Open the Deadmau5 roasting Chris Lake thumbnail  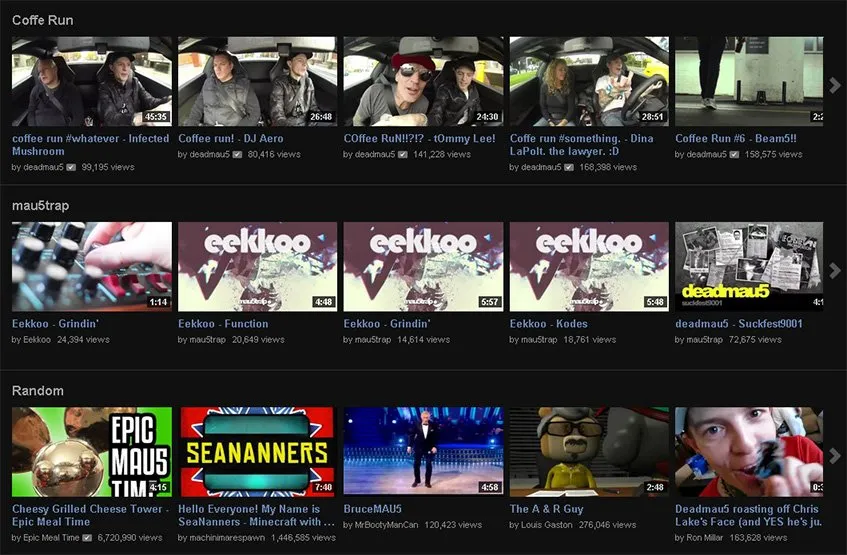pos(749,452)
